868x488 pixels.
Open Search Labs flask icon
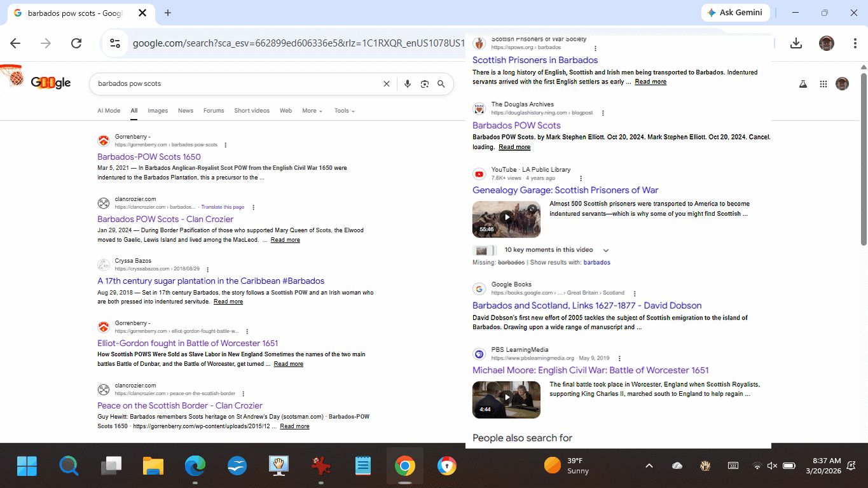coord(803,84)
